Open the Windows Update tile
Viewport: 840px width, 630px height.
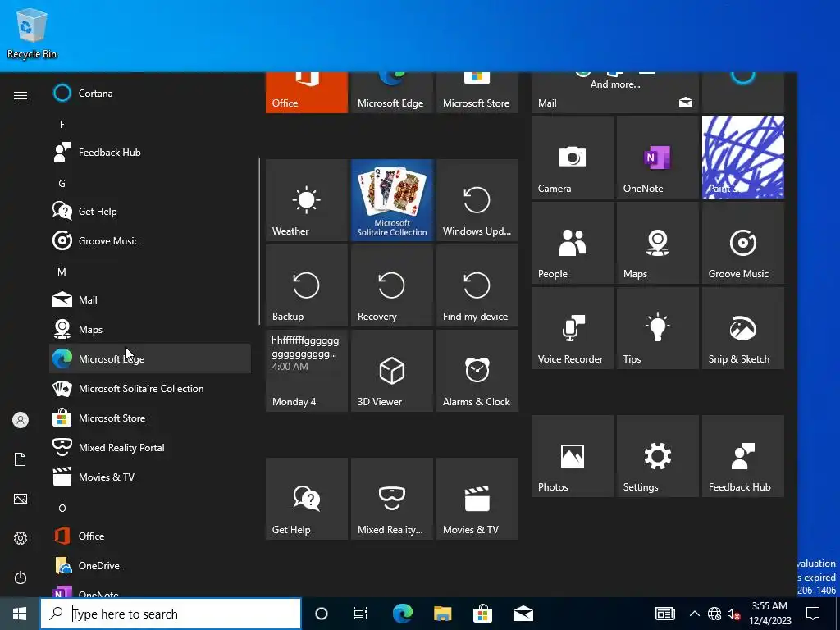pos(477,200)
